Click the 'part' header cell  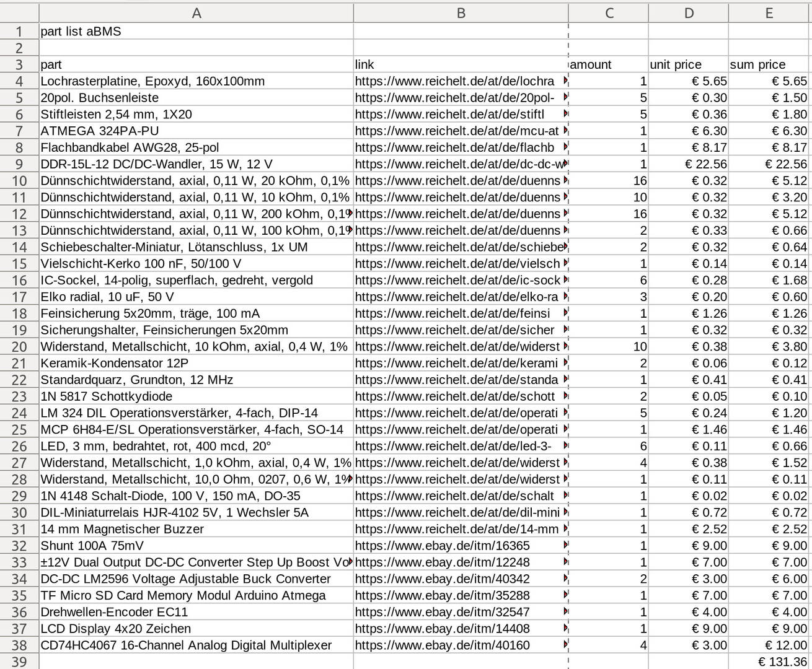click(x=196, y=64)
